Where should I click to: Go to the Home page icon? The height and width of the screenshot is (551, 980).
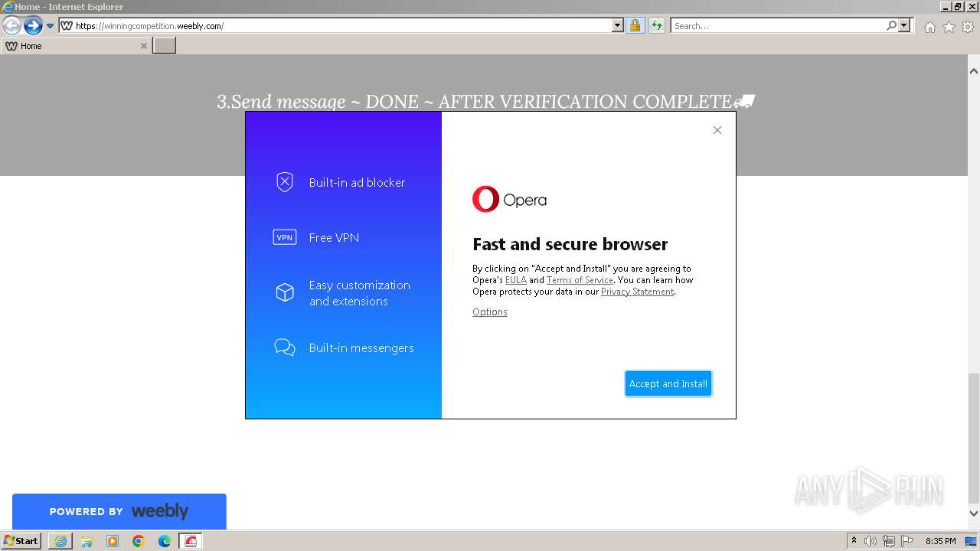tap(929, 27)
